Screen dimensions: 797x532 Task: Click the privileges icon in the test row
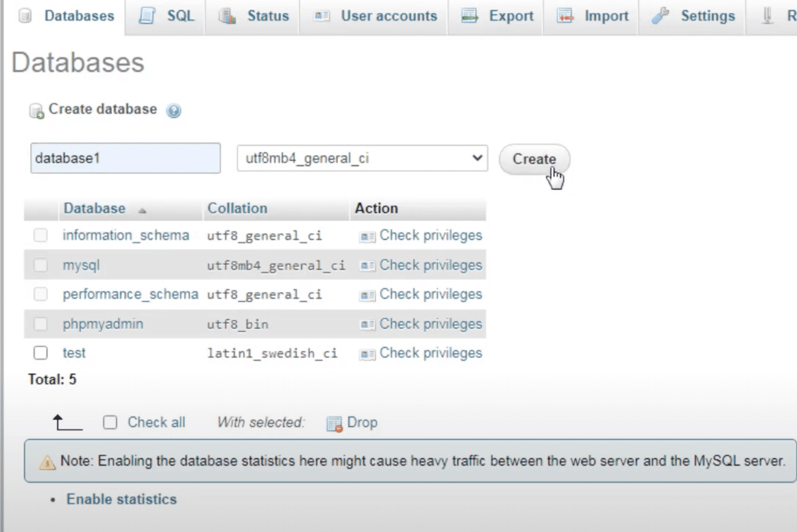pyautogui.click(x=367, y=354)
